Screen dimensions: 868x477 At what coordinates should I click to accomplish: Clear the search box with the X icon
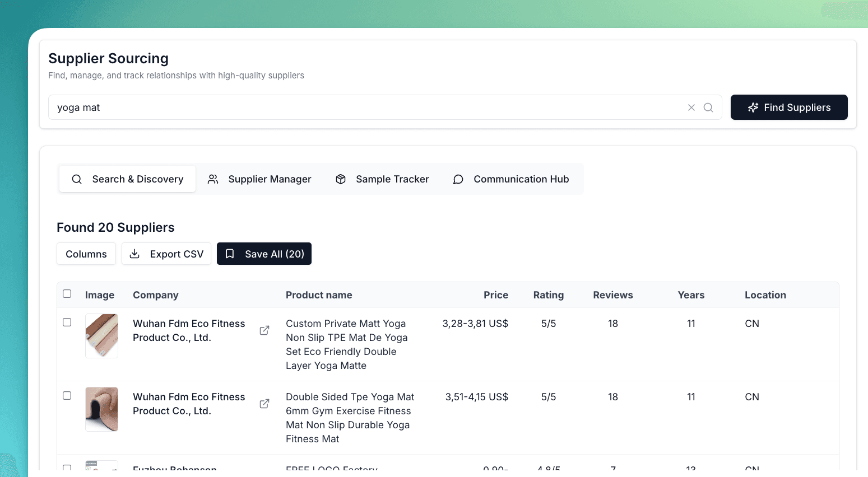coord(691,107)
